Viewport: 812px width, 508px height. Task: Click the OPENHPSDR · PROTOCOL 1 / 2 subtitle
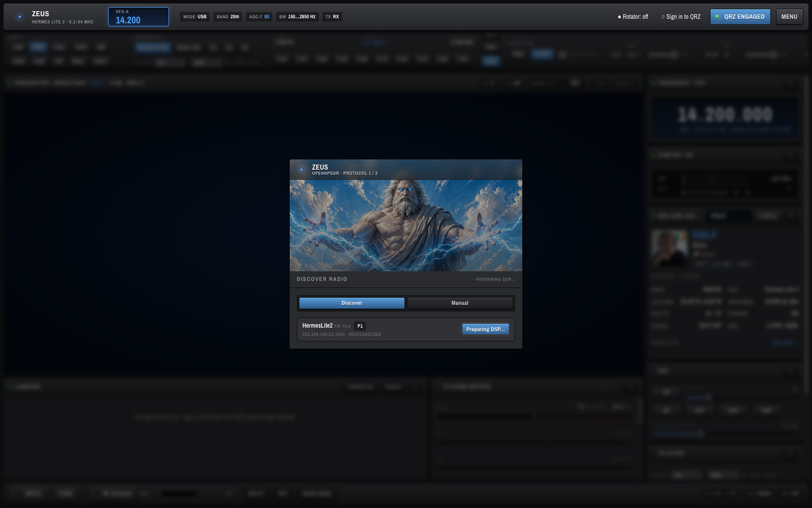tap(345, 173)
